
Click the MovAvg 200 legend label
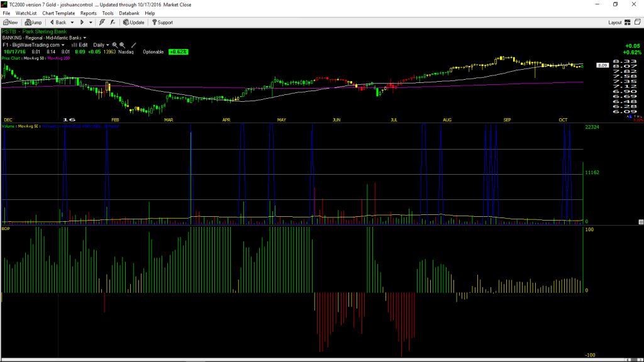click(58, 58)
